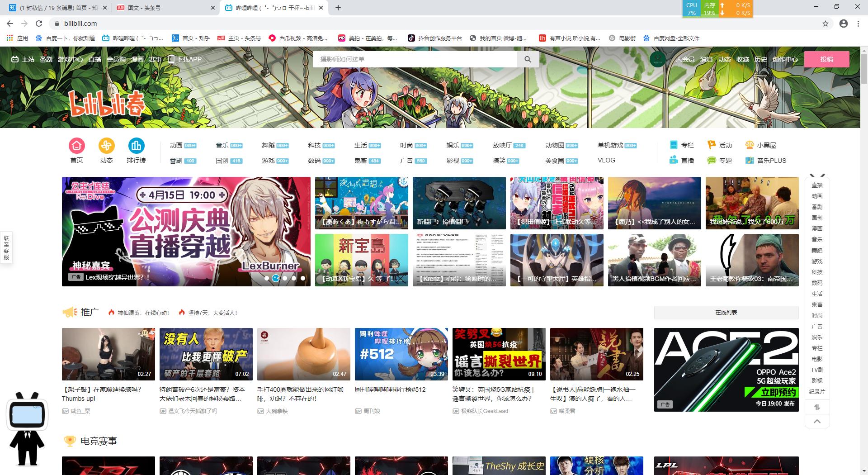Open the blue 排行榜 ranking icon
Viewport: 868px width, 475px height.
[136, 146]
